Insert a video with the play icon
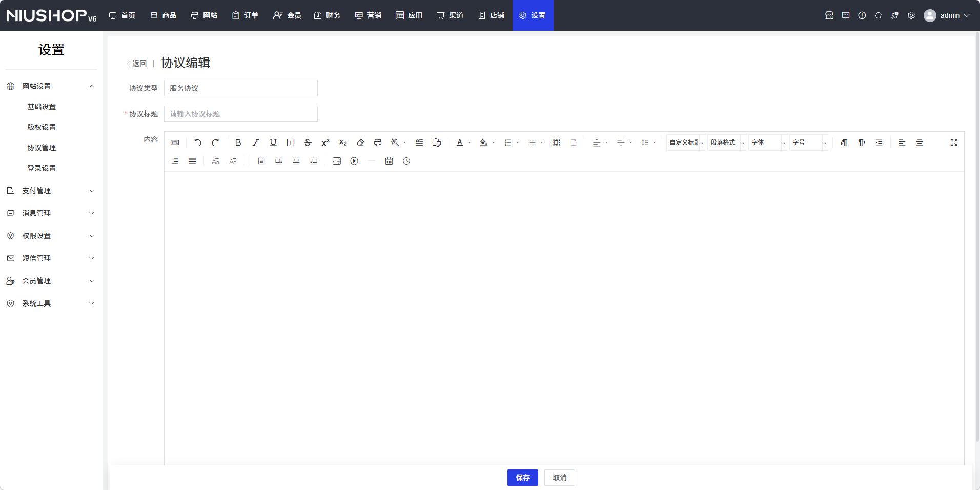This screenshot has height=490, width=980. 354,161
